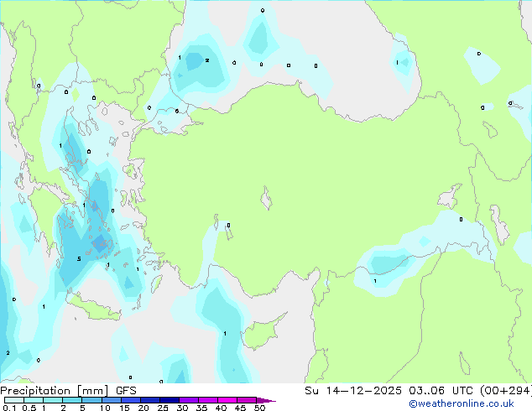The image size is (532, 411).
Task: Click the Precipitation [mm] GFS title
Action: (68, 390)
